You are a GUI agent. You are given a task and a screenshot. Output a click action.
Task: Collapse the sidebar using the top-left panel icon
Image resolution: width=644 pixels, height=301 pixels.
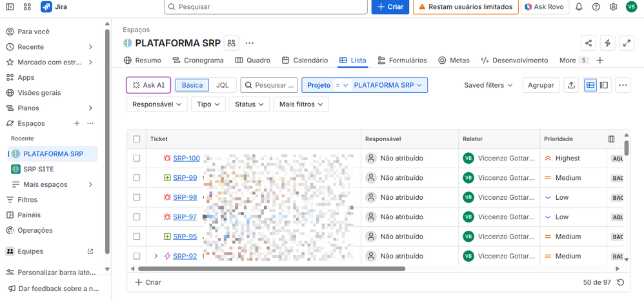coord(10,6)
